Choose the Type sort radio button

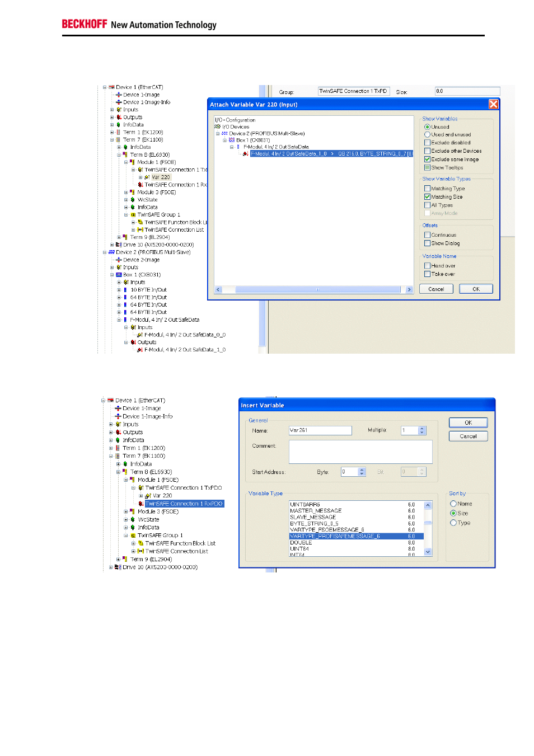coord(453,523)
